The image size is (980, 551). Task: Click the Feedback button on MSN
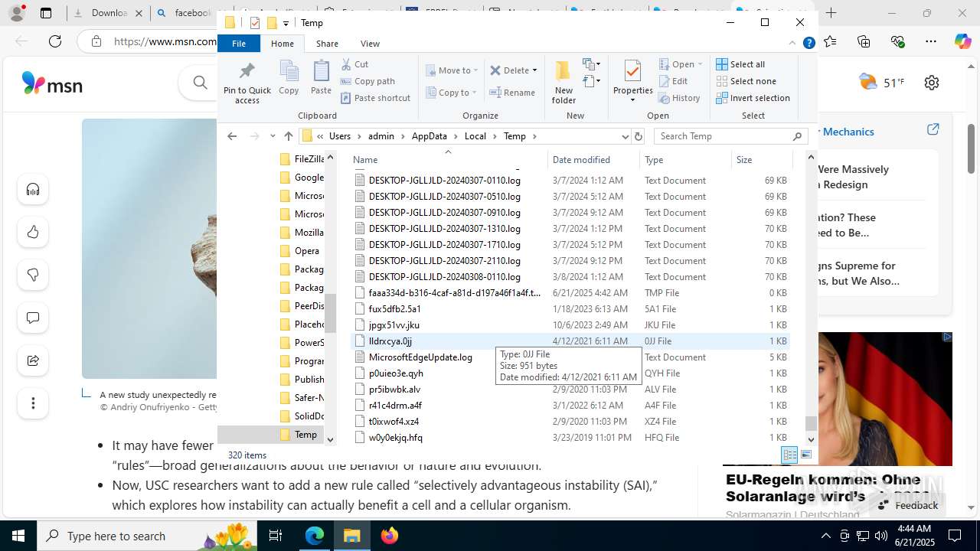909,505
